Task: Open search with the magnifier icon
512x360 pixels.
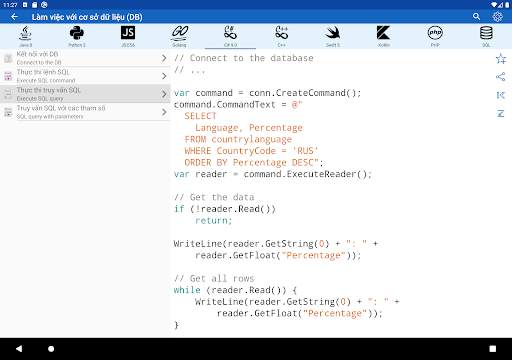Action: (476, 16)
